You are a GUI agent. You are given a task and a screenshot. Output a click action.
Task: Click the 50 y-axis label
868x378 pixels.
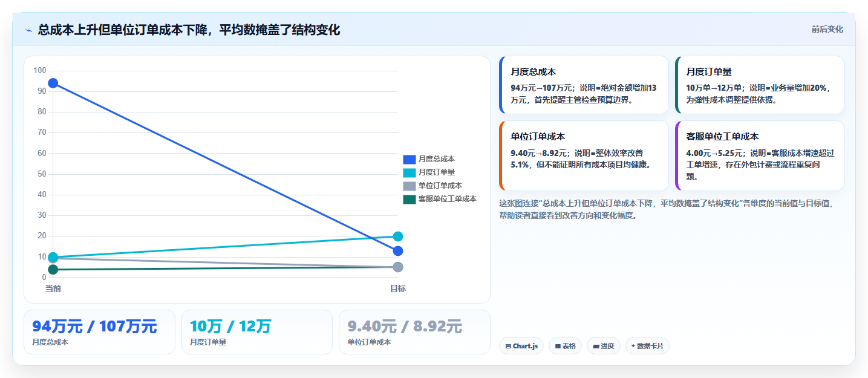coord(42,174)
